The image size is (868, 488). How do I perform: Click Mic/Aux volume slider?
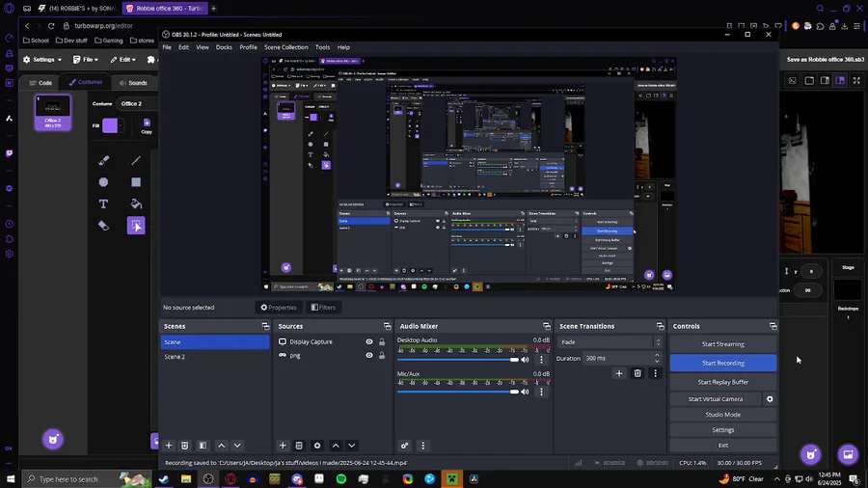point(458,392)
